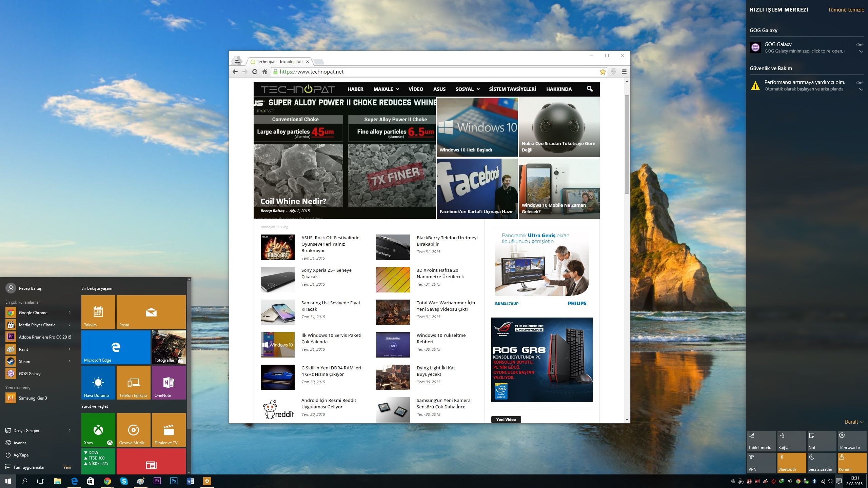This screenshot has width=868, height=488.
Task: Launch Photoshop from the taskbar
Action: (174, 481)
